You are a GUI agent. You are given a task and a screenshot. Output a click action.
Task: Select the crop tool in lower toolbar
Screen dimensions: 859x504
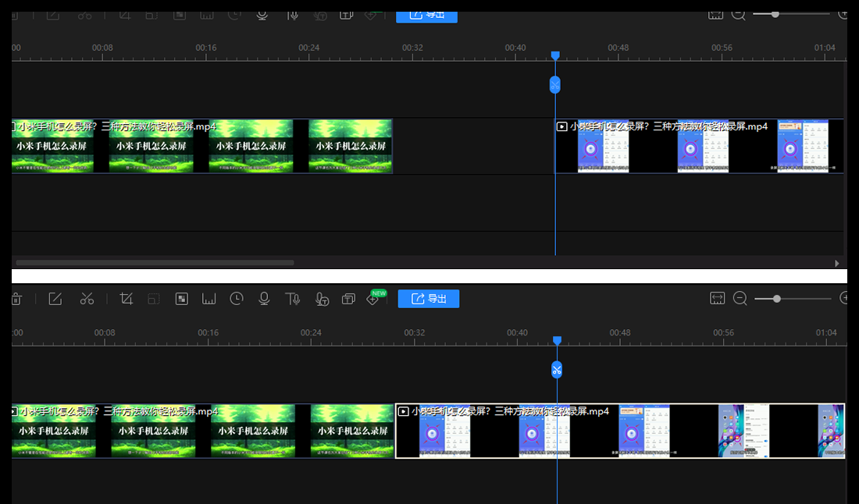[x=127, y=299]
